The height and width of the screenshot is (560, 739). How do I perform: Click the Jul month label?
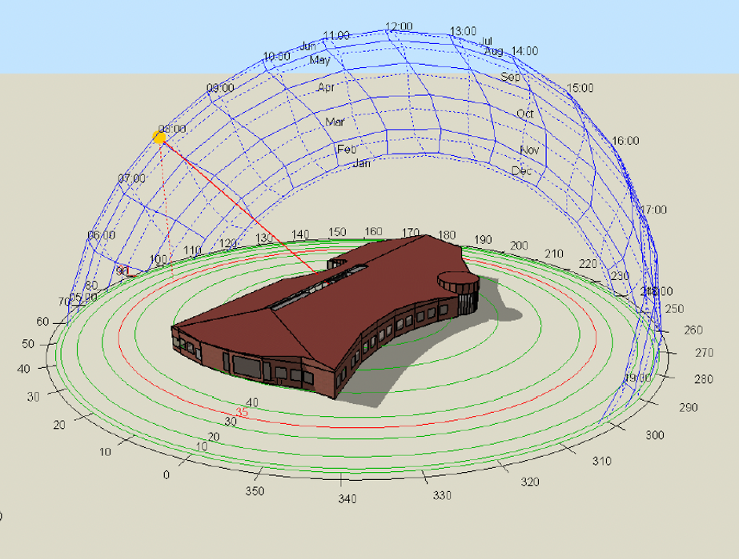coord(486,42)
